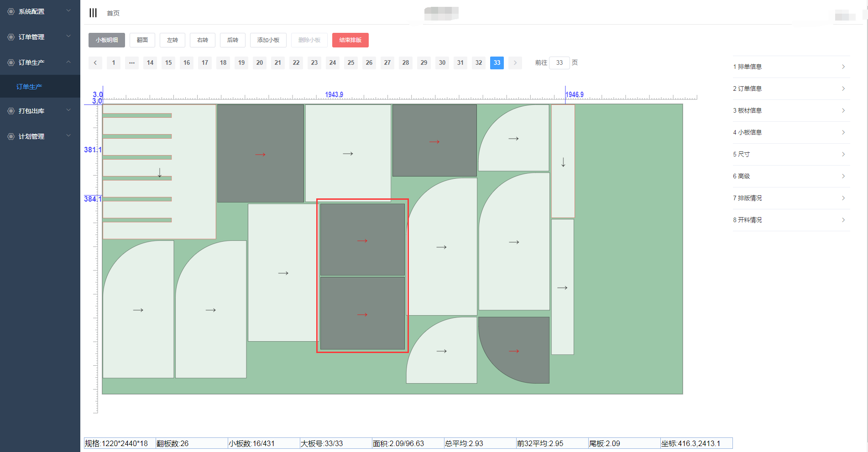Open the 8 开料情况 section
868x452 pixels.
click(x=791, y=220)
